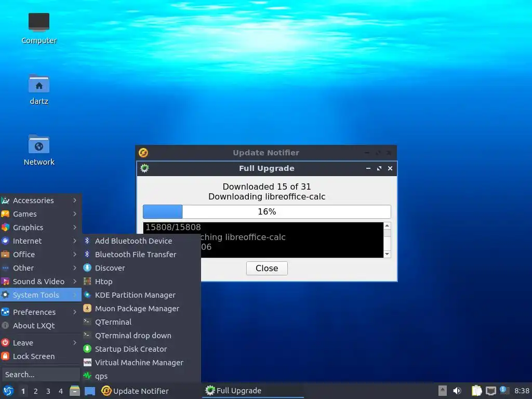Launch QTerminal drop down entry

tap(141, 336)
